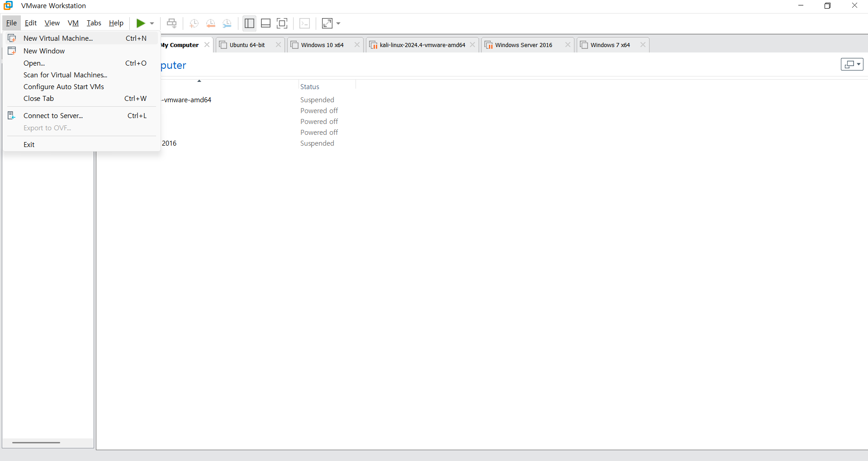Close the kali-linux tab
The height and width of the screenshot is (461, 868).
point(472,44)
